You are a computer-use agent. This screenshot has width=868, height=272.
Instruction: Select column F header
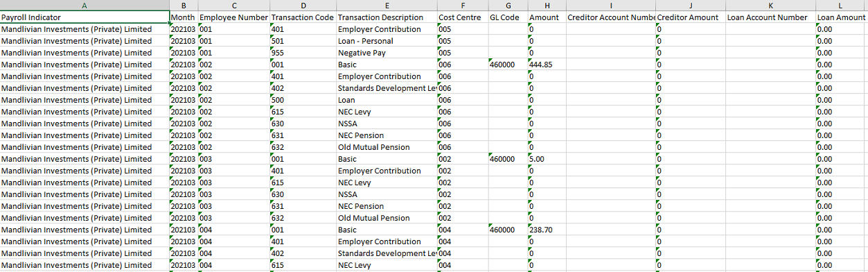tap(463, 5)
